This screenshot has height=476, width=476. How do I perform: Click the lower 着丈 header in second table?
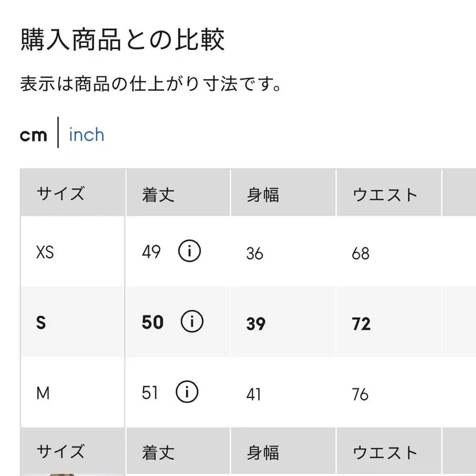(x=158, y=452)
